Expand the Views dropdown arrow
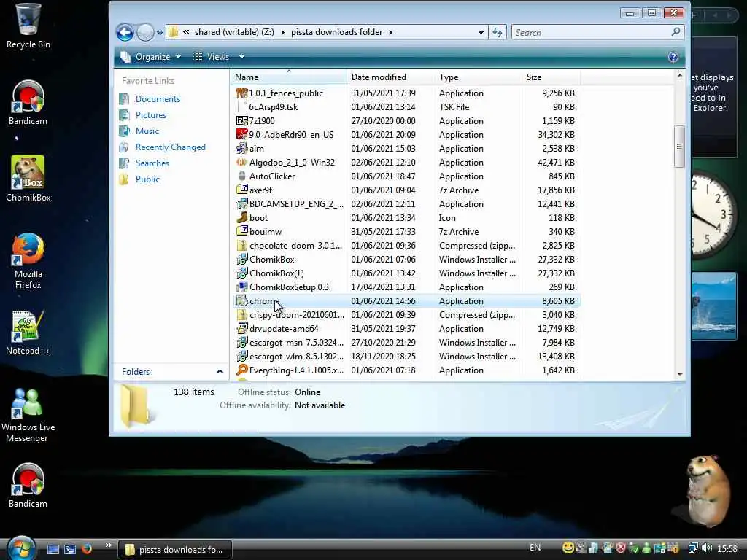747x560 pixels. point(241,57)
